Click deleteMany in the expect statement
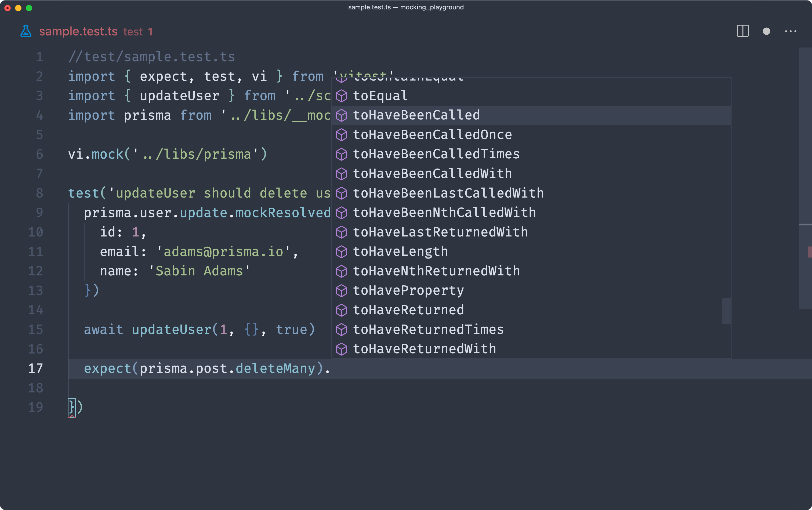The image size is (812, 510). [x=275, y=369]
